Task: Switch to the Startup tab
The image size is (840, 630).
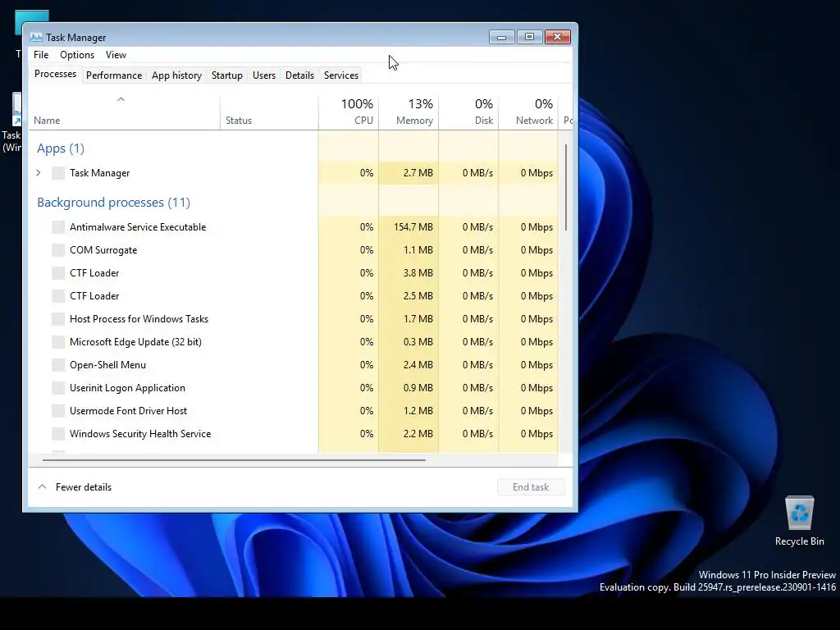Action: [227, 75]
